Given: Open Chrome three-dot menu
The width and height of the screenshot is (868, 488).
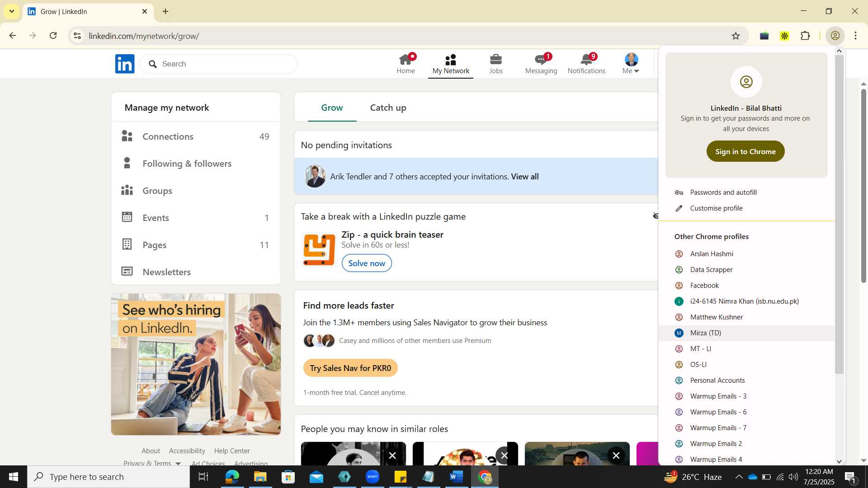Looking at the screenshot, I should [855, 36].
